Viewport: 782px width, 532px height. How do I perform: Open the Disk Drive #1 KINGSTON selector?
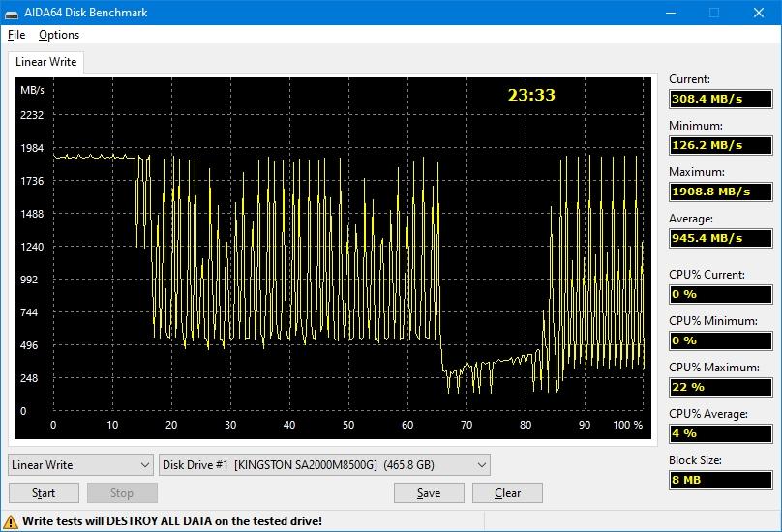pos(324,464)
